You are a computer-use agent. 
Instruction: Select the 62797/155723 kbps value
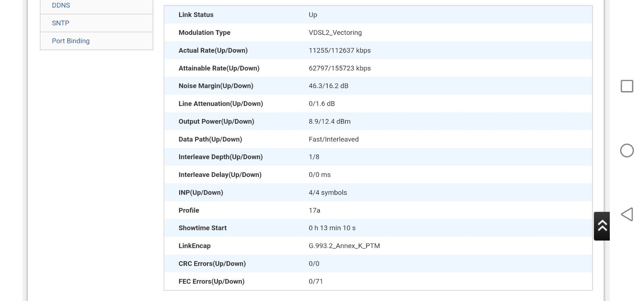click(x=340, y=68)
